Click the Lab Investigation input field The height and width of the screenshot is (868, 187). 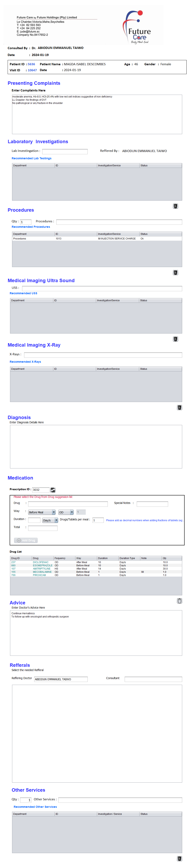(x=65, y=151)
